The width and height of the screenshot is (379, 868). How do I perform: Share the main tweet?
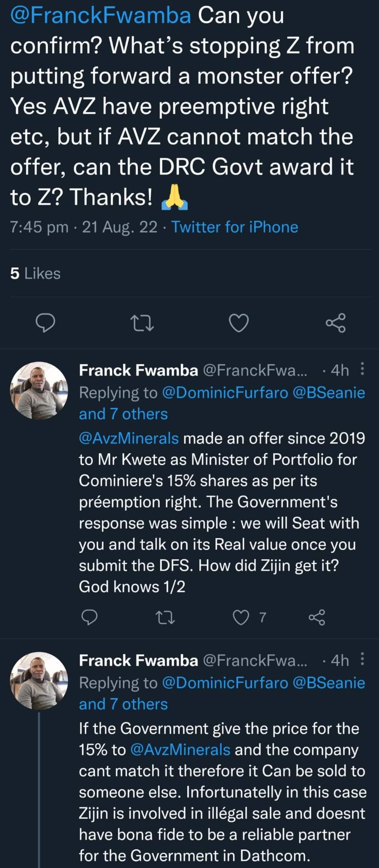point(336,323)
